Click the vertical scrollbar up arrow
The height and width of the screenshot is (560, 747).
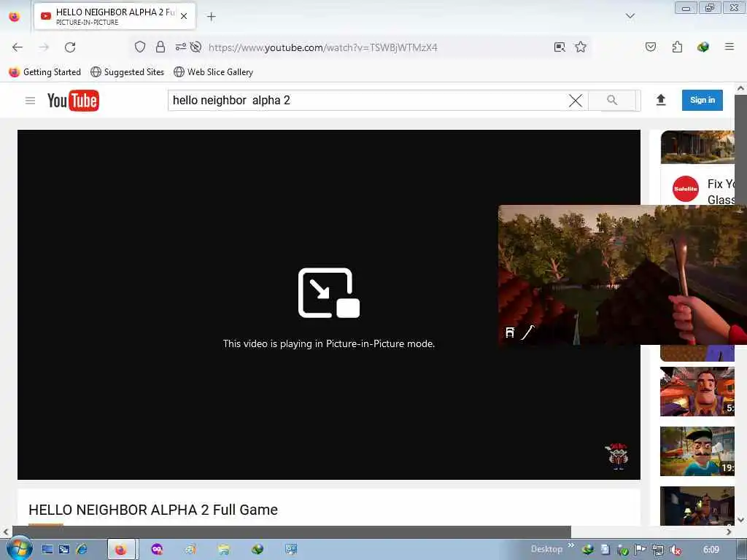[740, 88]
